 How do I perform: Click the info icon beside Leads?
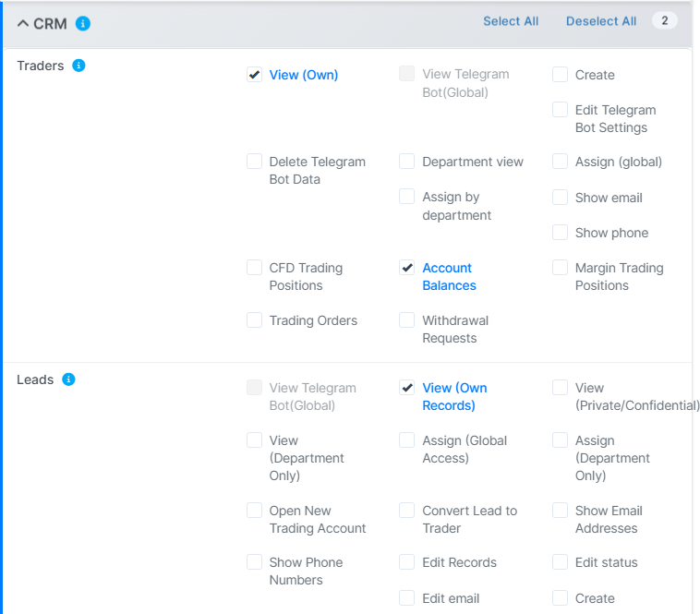68,379
